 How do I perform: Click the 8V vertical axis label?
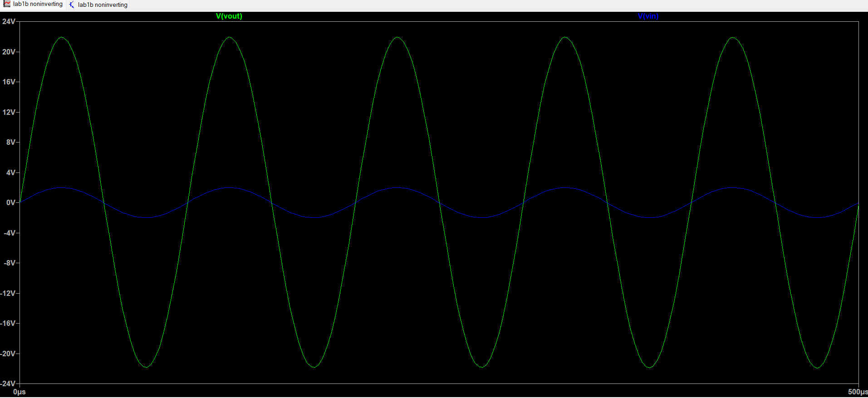[x=10, y=142]
